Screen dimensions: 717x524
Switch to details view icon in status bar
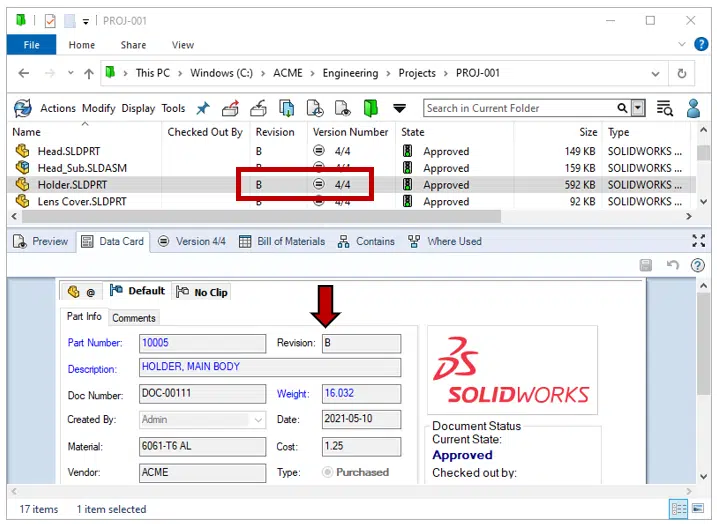[x=679, y=509]
